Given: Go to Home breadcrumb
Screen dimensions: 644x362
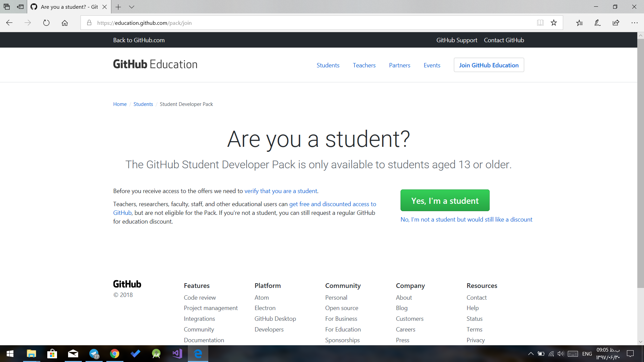Looking at the screenshot, I should pyautogui.click(x=120, y=104).
